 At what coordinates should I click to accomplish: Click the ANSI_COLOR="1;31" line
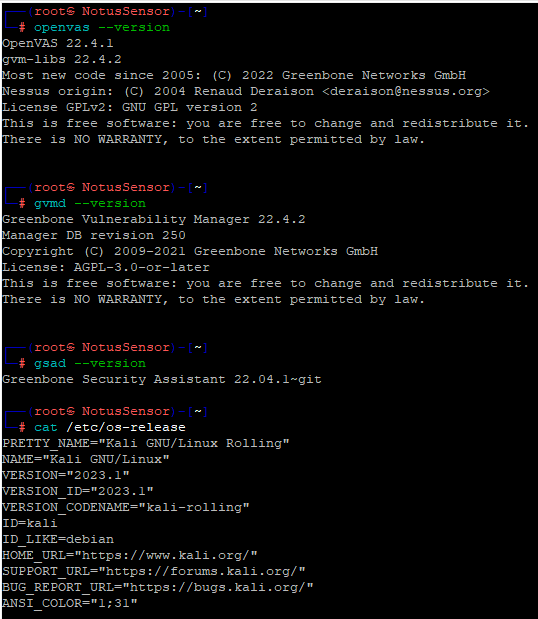(69, 604)
